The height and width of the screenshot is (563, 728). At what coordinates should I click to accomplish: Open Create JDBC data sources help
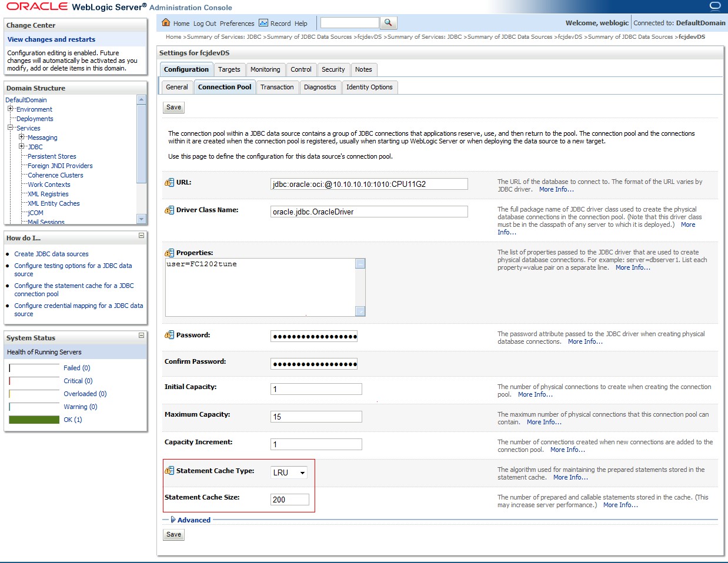(51, 254)
